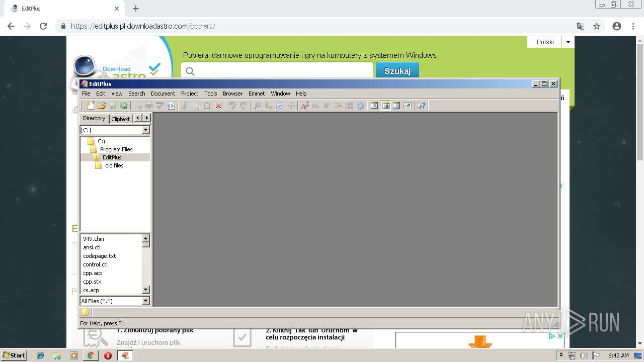The height and width of the screenshot is (362, 644).
Task: Select file cpp.stx in file list
Action: point(92,282)
